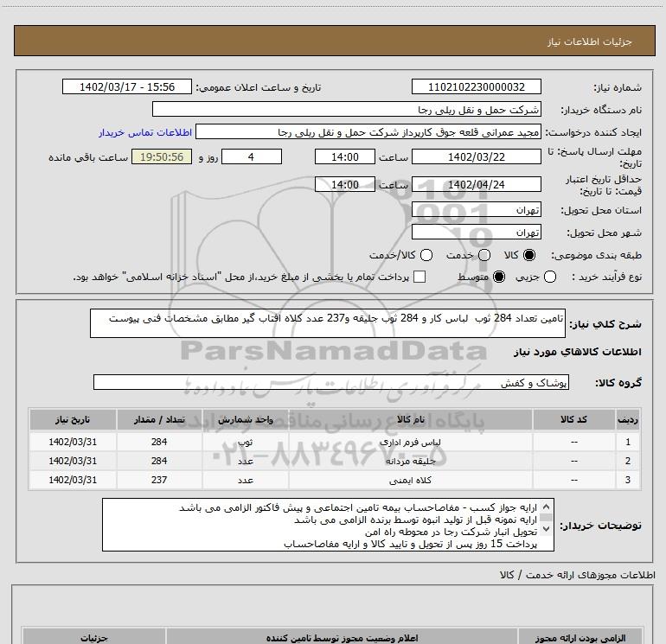This screenshot has height=644, width=666.
Task: Open the buyer contact info link اطلاعات تماس خریدار
Action: [x=145, y=132]
